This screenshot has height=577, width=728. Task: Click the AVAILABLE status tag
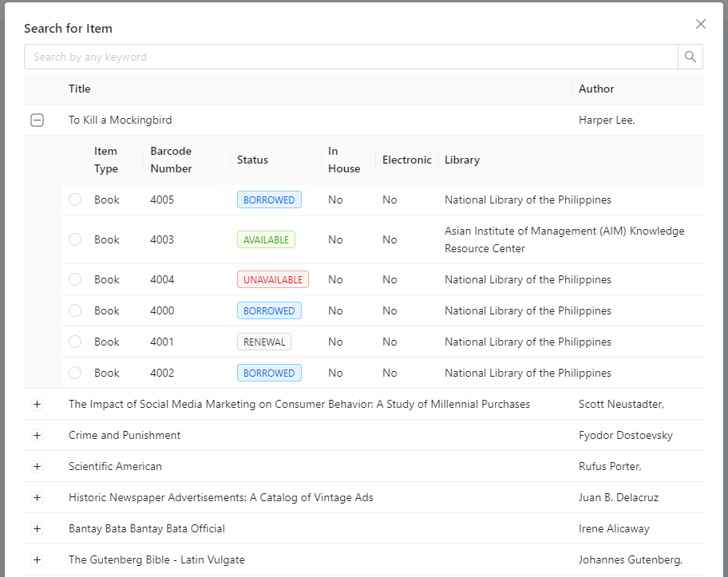click(266, 239)
